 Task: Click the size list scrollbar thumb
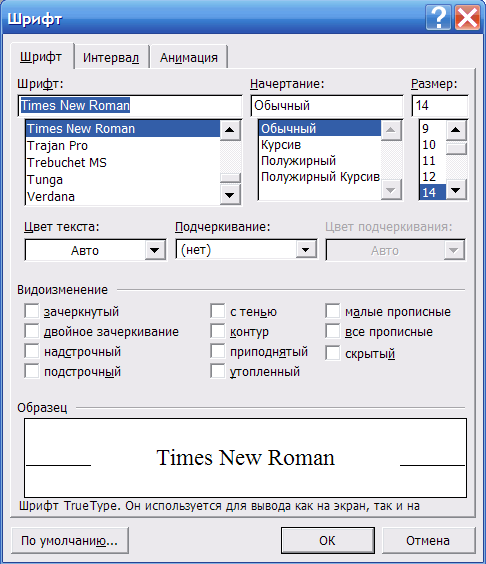(x=456, y=149)
